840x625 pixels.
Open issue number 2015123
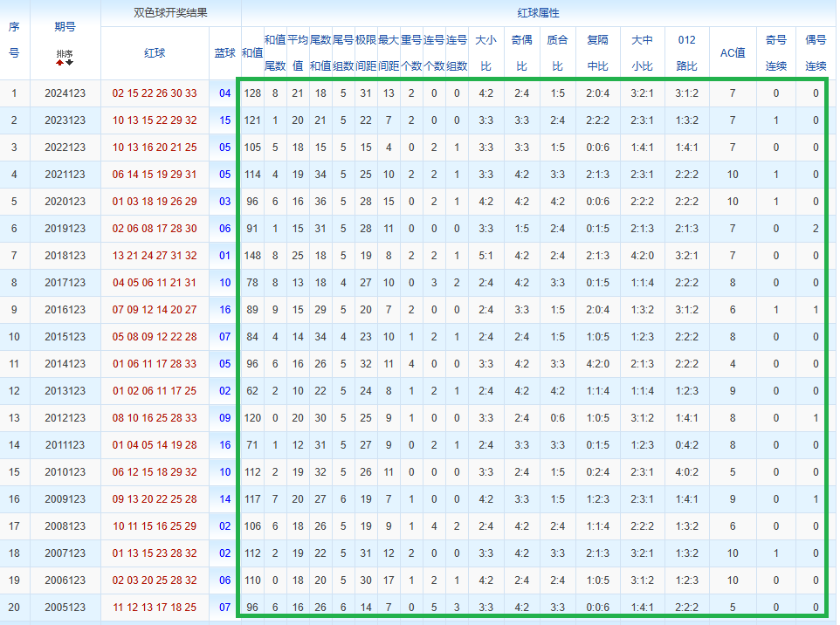point(65,337)
